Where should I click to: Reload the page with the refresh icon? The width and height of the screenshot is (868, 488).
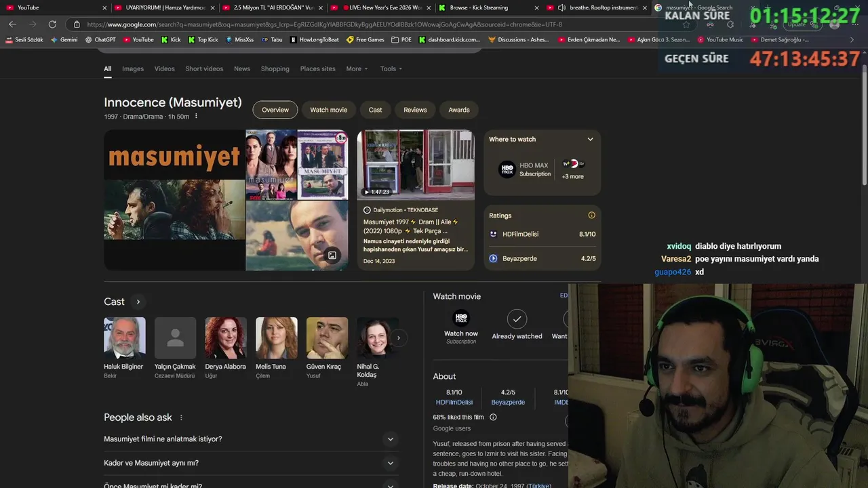click(52, 24)
